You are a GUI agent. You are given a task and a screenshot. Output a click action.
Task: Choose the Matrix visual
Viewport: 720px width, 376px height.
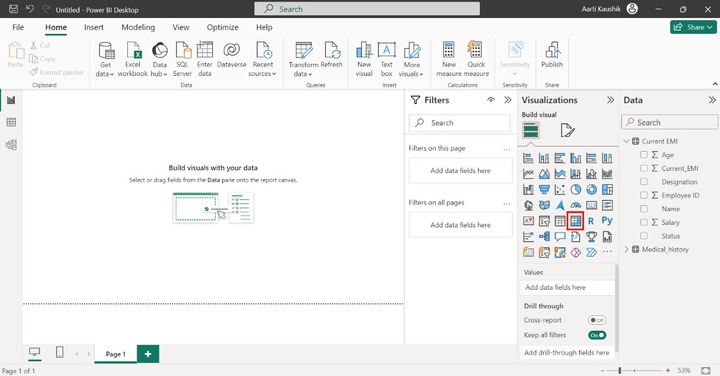(575, 221)
